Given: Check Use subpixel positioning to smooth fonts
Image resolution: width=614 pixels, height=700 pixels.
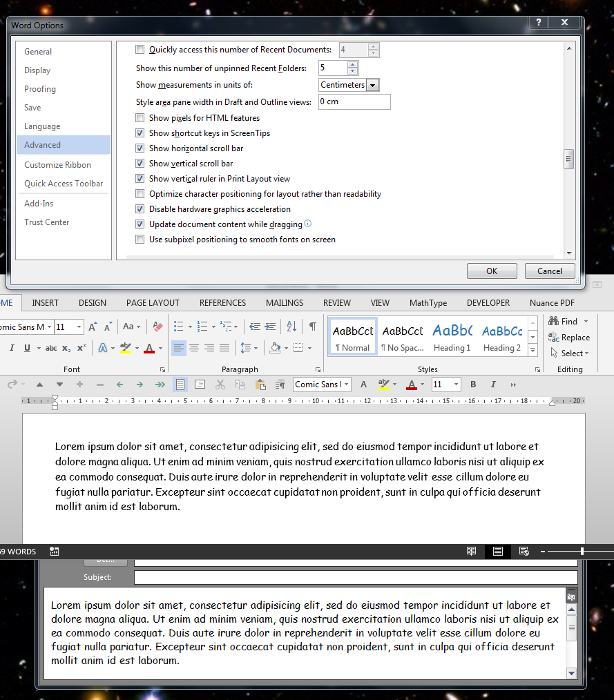Looking at the screenshot, I should click(140, 240).
